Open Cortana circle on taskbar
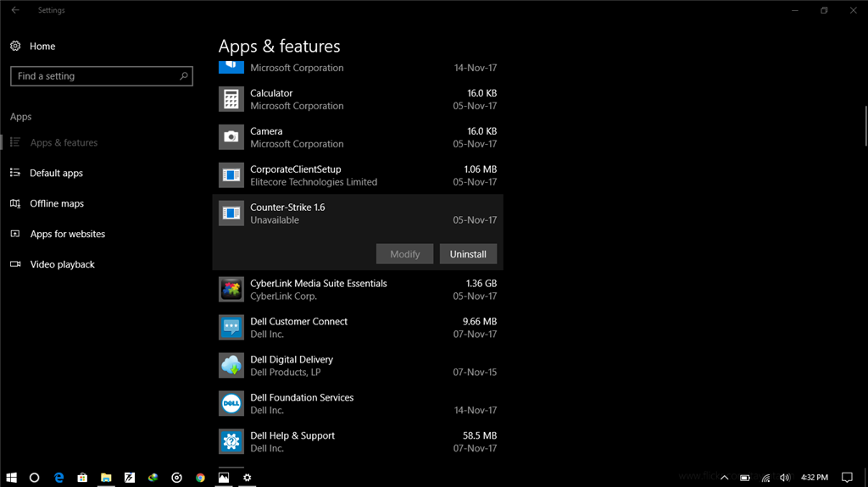This screenshot has width=868, height=487. [34, 477]
